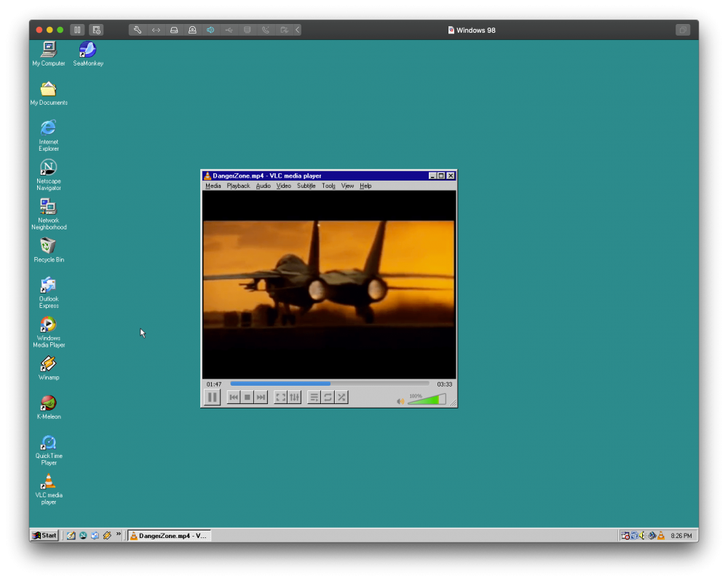Open the Audio menu in VLC

[263, 186]
